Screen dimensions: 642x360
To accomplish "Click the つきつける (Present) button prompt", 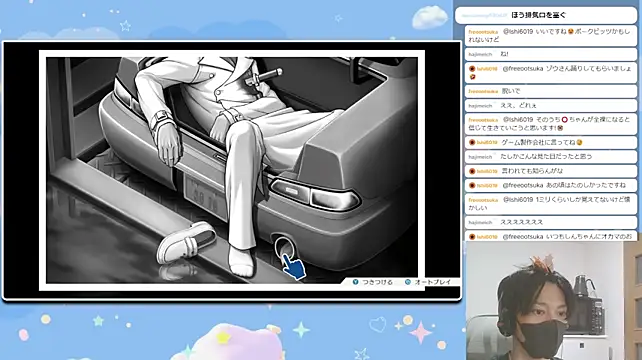I will click(x=377, y=282).
